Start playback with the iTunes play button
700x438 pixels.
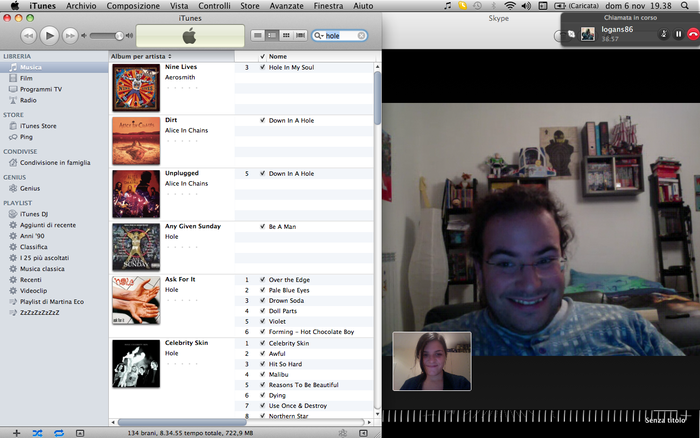click(50, 35)
